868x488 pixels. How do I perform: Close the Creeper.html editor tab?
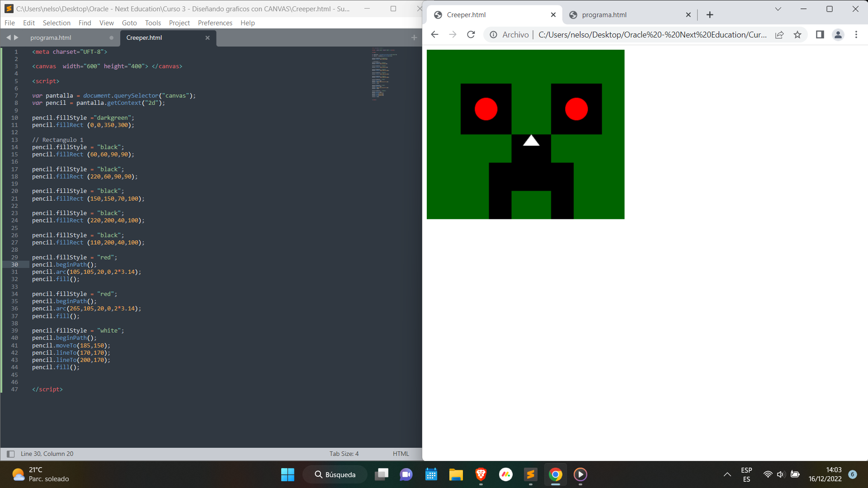pos(208,38)
